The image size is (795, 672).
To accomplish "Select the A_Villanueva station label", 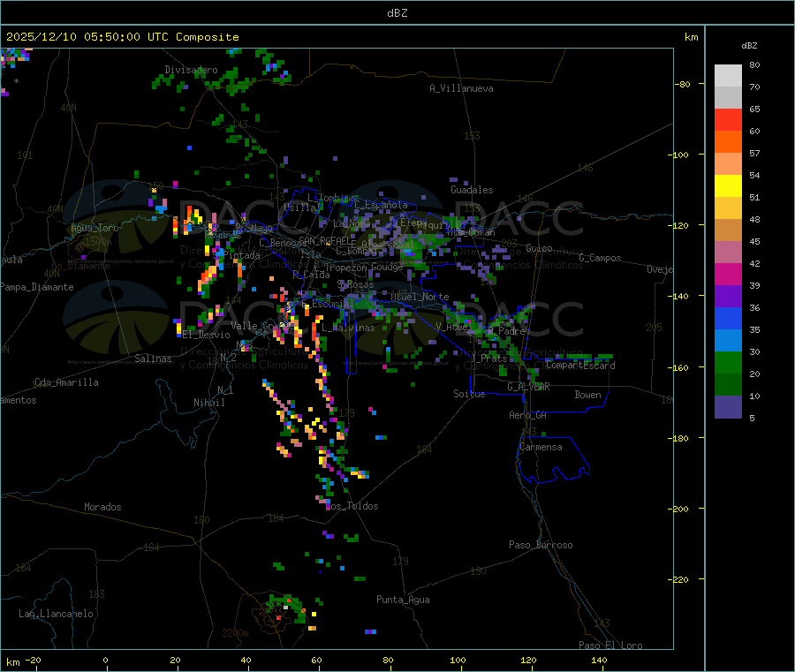I will [x=461, y=88].
